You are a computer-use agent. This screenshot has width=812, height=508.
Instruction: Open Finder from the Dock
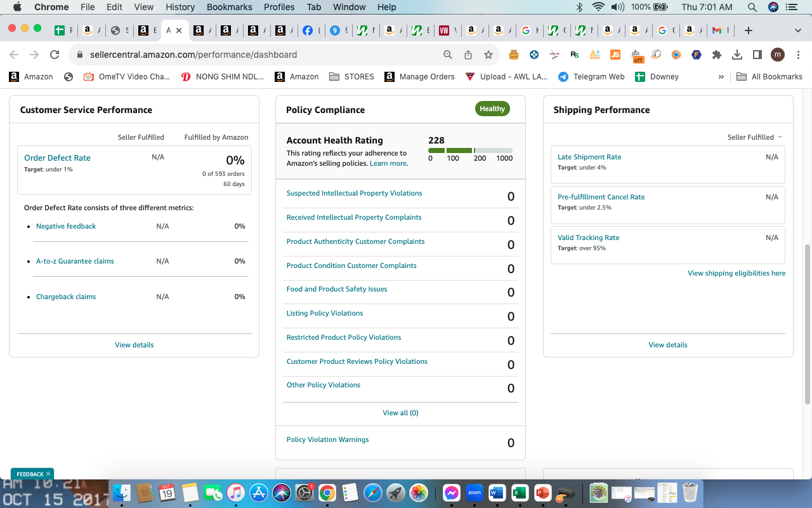click(x=122, y=492)
